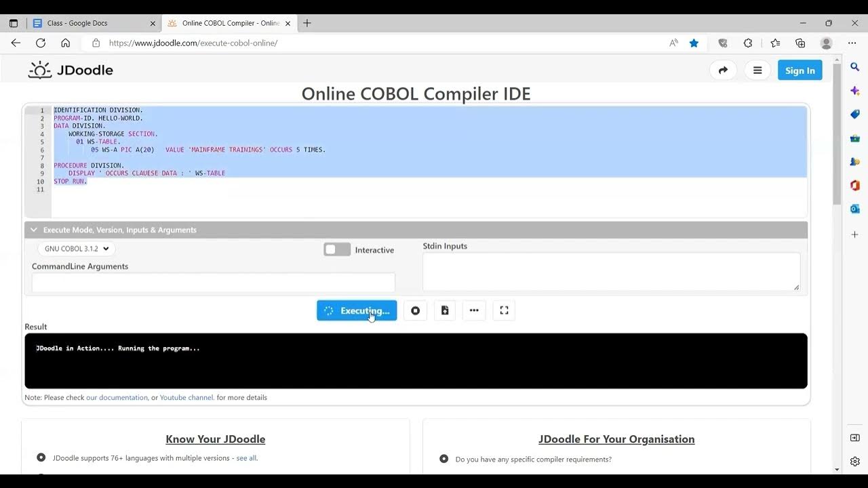The height and width of the screenshot is (488, 868).
Task: Open the our documentation link
Action: point(117,397)
